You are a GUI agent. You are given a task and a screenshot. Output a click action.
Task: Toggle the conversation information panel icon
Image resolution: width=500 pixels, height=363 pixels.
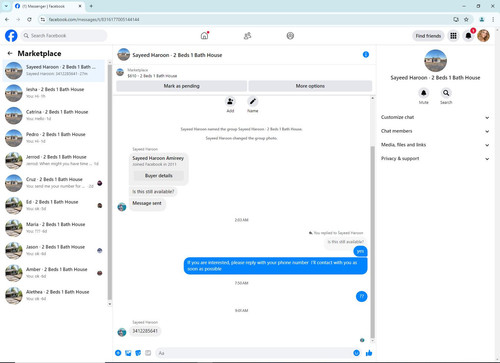(366, 55)
